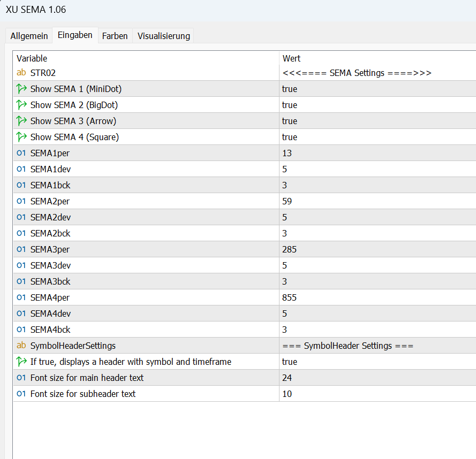476x459 pixels.
Task: Edit the SEMA4per value 855
Action: point(290,297)
